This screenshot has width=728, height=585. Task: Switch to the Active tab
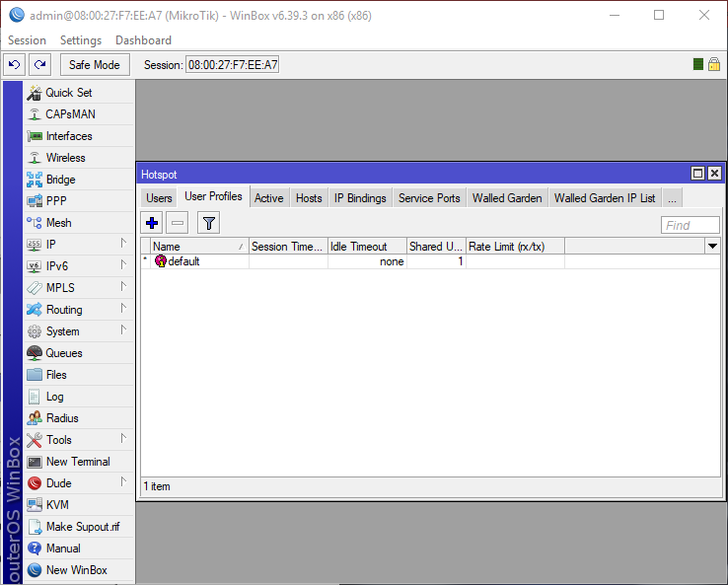click(269, 198)
